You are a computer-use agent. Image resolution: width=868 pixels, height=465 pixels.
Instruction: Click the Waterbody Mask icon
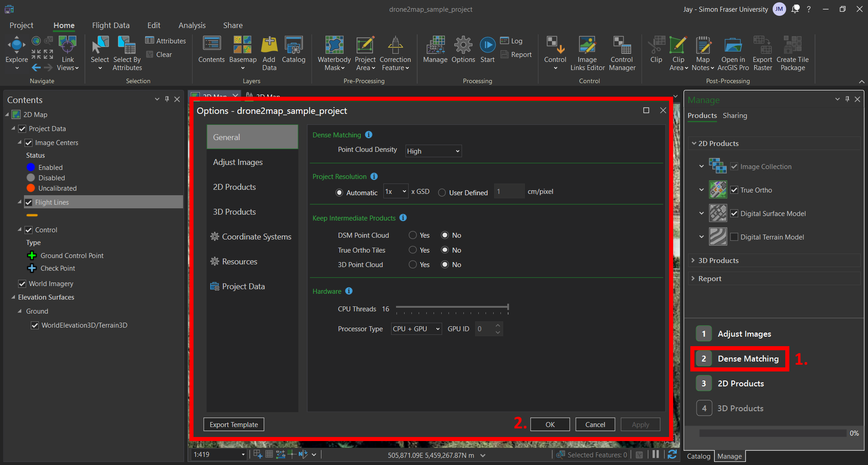[x=334, y=45]
